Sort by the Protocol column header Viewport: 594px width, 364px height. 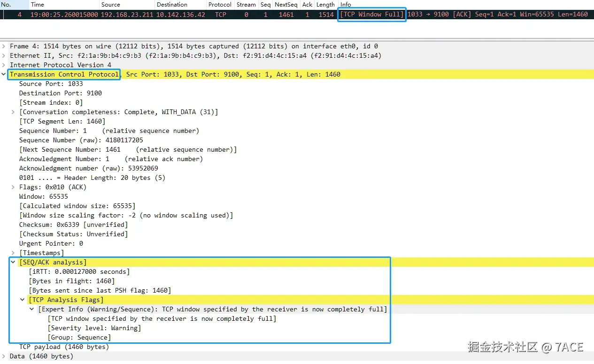(x=220, y=4)
